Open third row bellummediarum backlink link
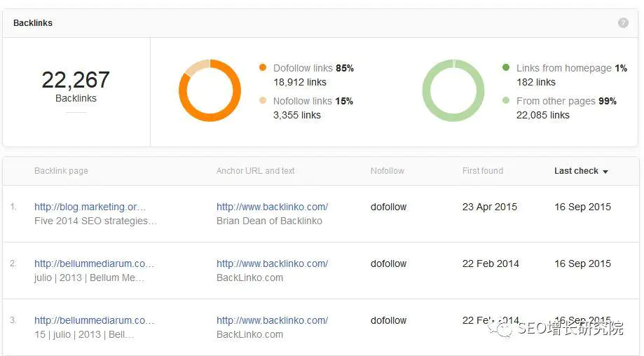 click(94, 320)
